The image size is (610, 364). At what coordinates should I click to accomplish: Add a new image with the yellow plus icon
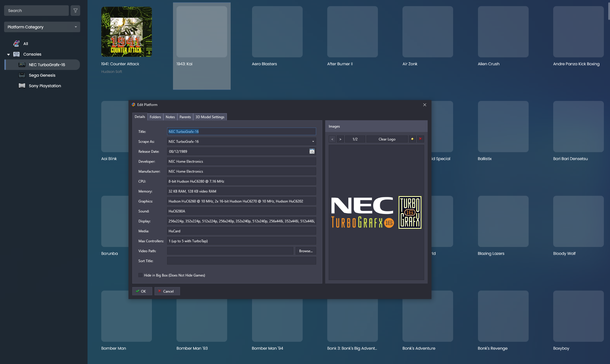412,139
